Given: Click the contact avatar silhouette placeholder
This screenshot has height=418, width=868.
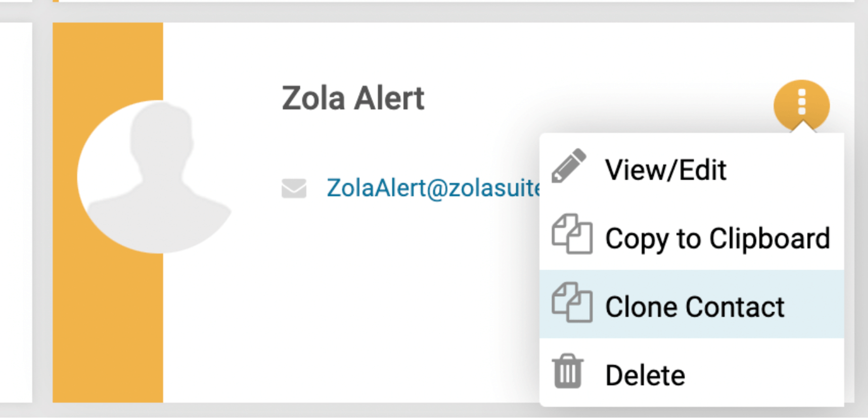Looking at the screenshot, I should tap(154, 177).
